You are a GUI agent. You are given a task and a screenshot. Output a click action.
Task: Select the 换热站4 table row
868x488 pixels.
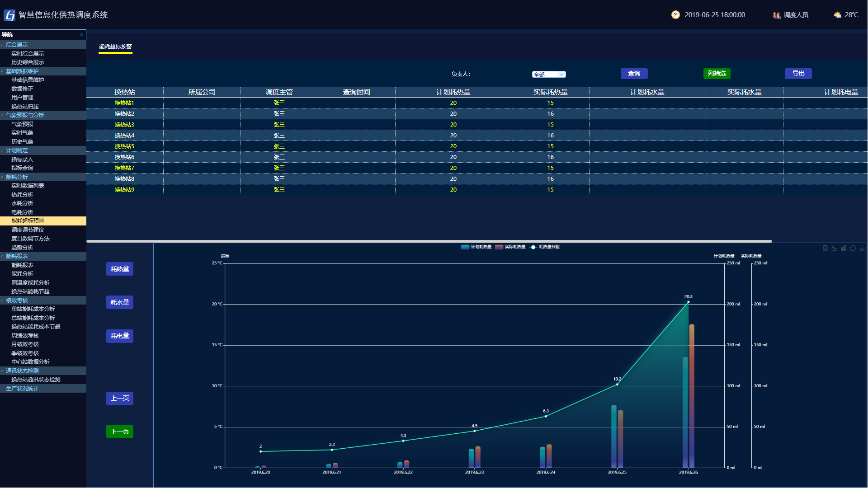click(477, 136)
